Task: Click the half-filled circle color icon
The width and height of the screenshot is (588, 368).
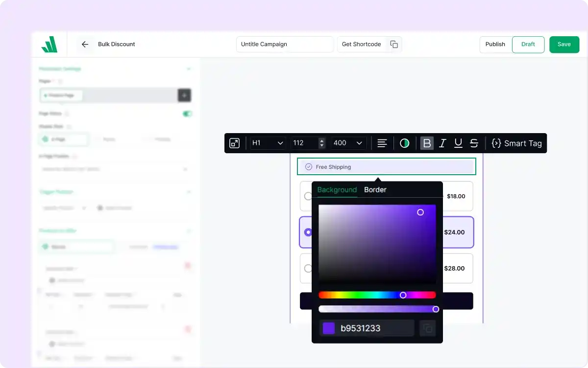Action: click(404, 143)
